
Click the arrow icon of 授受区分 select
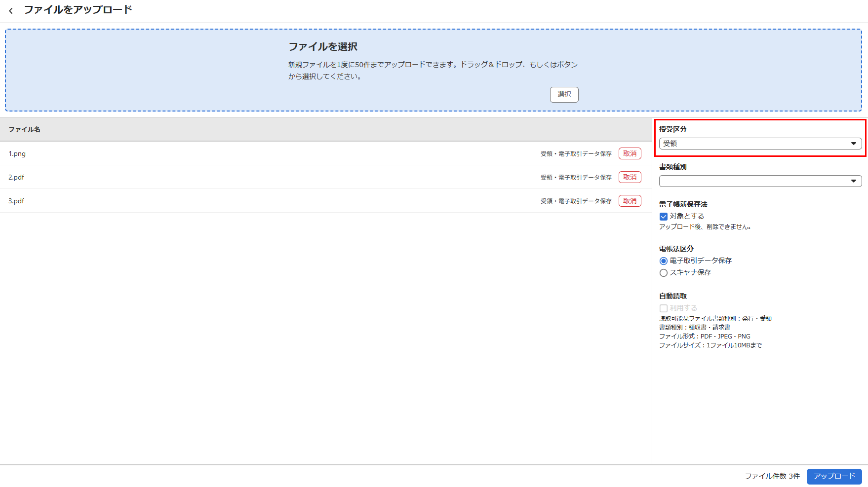point(854,144)
